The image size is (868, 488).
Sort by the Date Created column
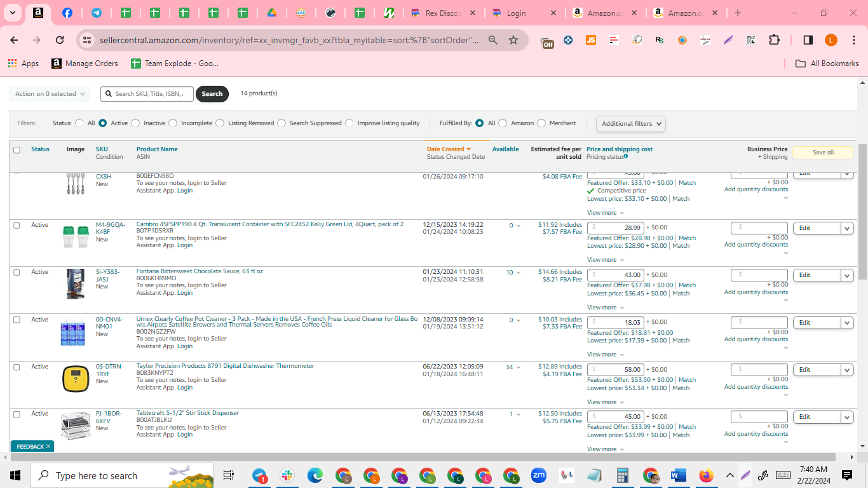pyautogui.click(x=449, y=149)
